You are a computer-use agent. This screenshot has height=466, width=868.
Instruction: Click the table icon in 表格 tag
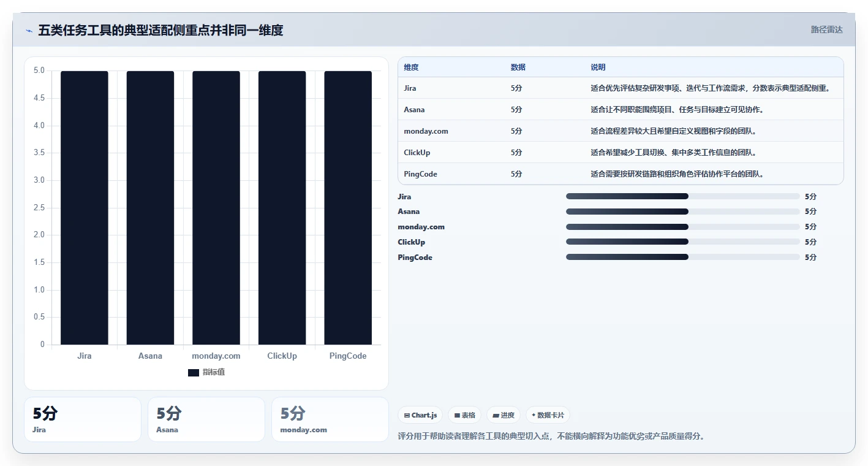click(457, 415)
